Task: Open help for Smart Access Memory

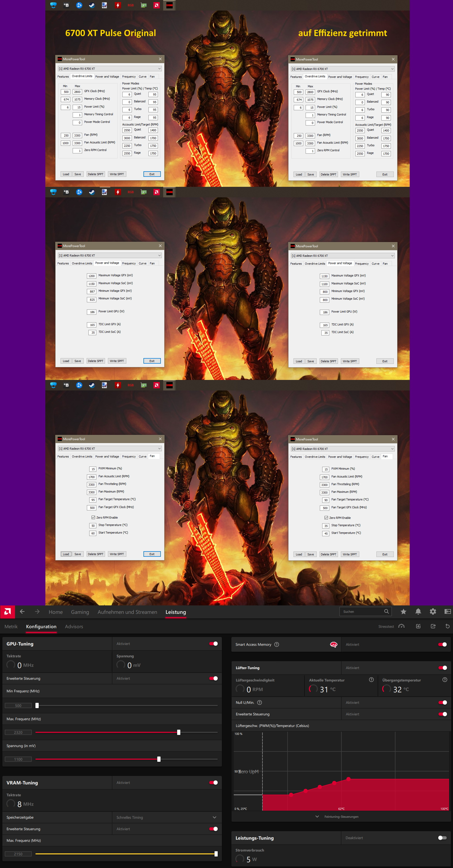Action: (277, 644)
